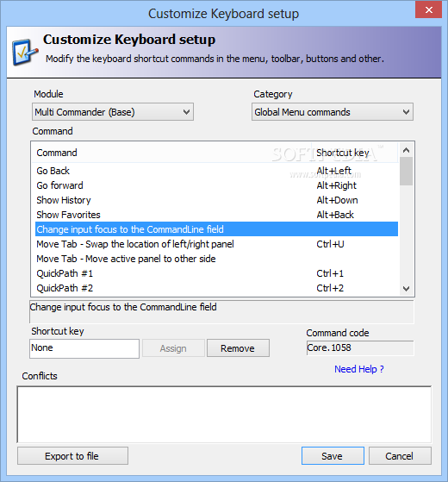
Task: Click the Ctrl+U shortcut cell
Action: click(330, 244)
